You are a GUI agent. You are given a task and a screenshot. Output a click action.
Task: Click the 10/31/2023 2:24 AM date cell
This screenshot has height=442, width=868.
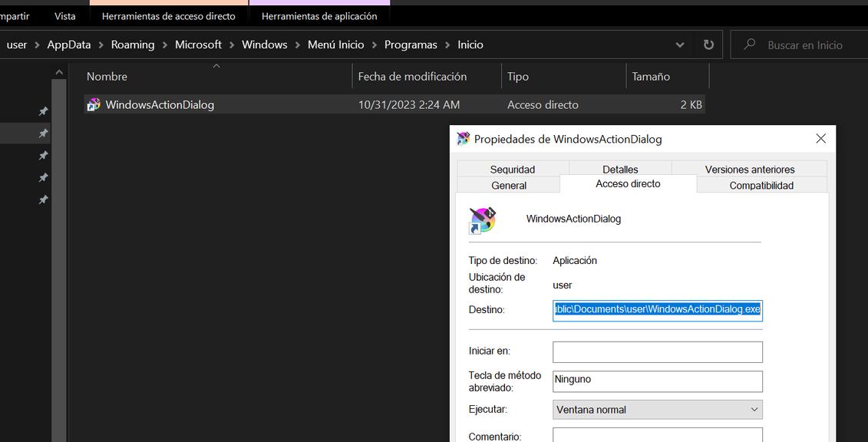tap(409, 104)
